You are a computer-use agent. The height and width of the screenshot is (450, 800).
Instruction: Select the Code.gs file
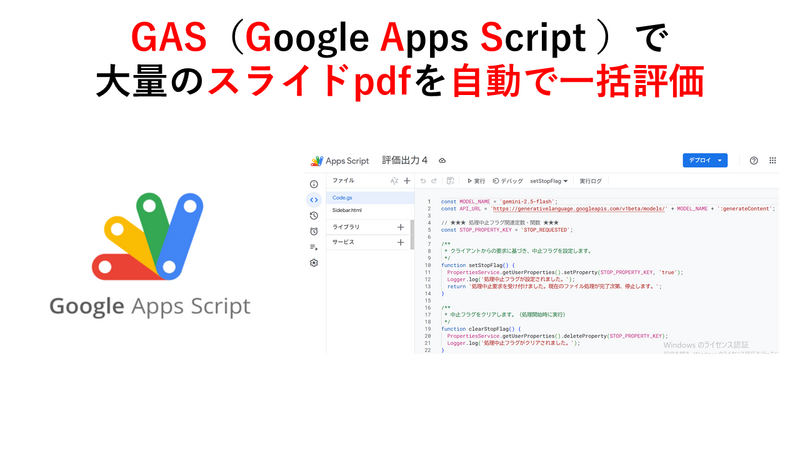(x=343, y=198)
